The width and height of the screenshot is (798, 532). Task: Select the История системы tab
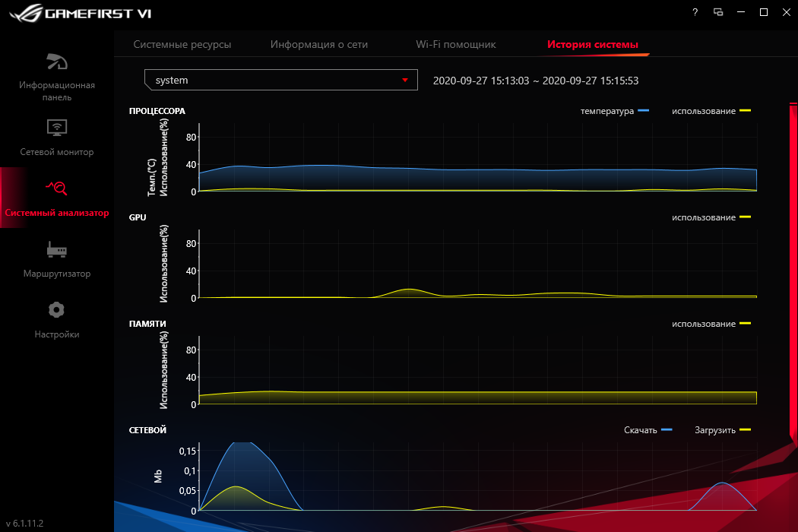pos(592,44)
